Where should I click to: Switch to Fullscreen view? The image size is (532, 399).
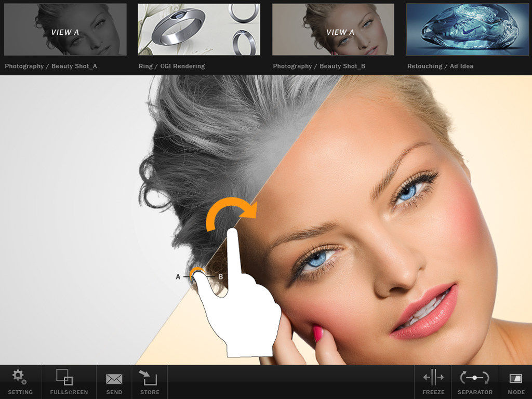[64, 377]
